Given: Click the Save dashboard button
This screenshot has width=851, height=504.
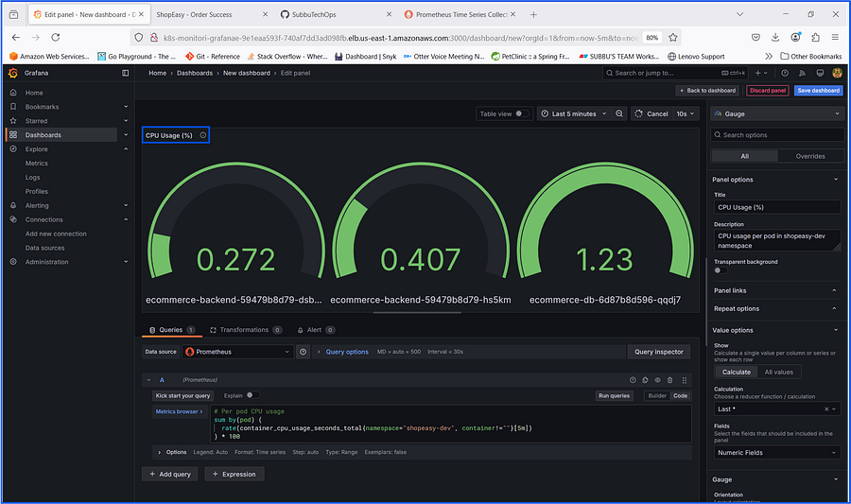Looking at the screenshot, I should [819, 90].
